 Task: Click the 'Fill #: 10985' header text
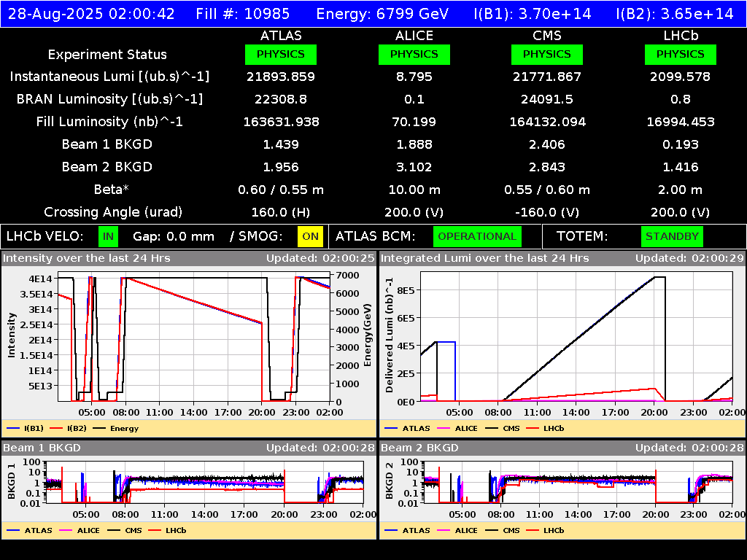(242, 13)
